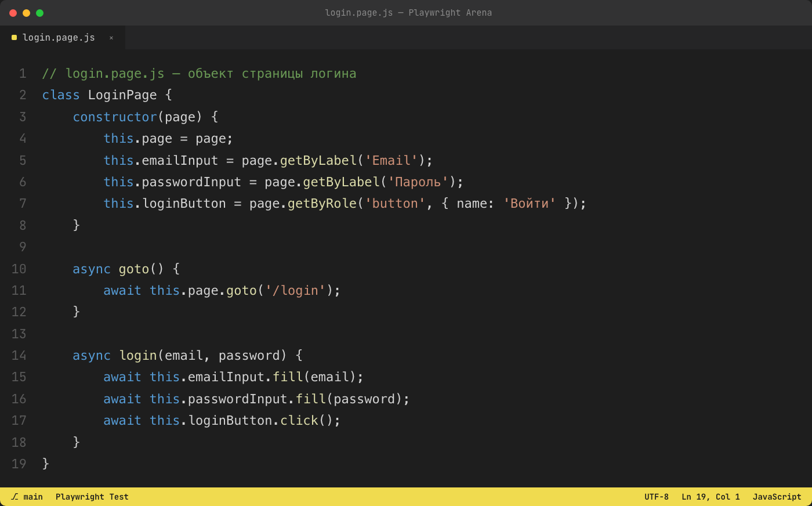Click the yellow file icon on login.page.js tab
Image resolution: width=812 pixels, height=506 pixels.
[x=14, y=38]
